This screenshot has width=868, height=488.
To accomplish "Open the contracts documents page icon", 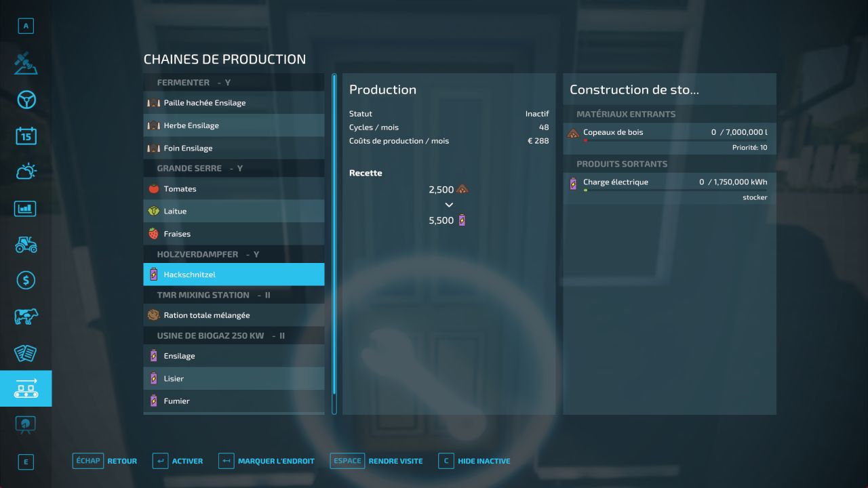I will click(x=26, y=352).
